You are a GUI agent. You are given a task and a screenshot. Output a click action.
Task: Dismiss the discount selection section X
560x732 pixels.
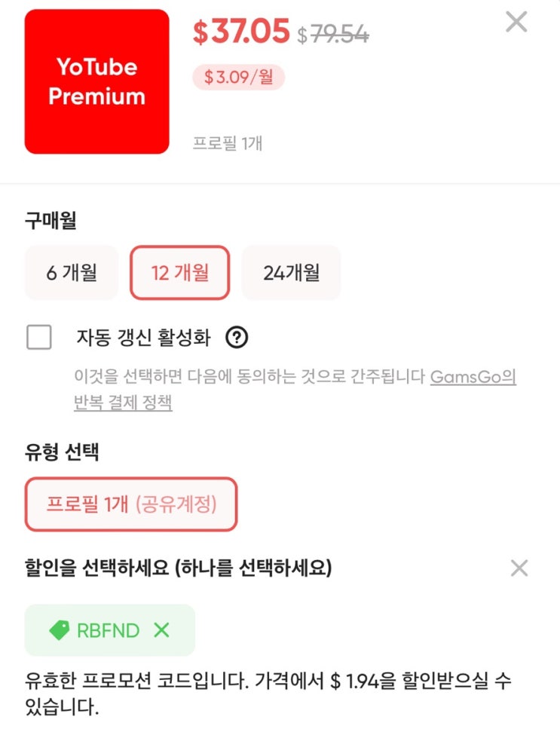pos(519,568)
